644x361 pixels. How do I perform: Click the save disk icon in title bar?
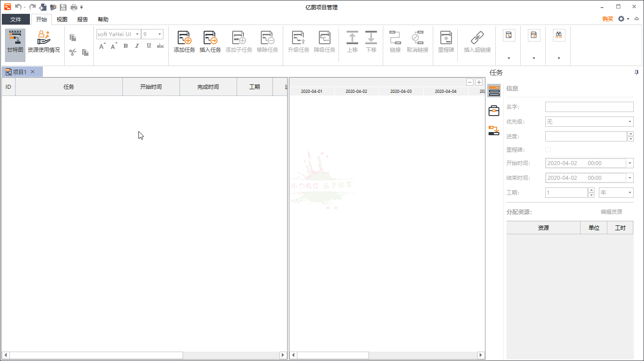click(x=63, y=7)
